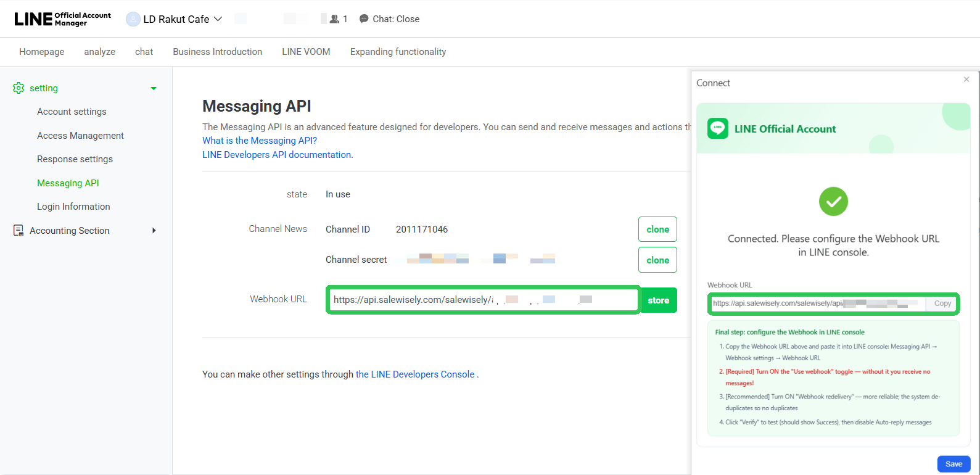
Task: Click the LINE Official Account logo icon
Action: click(x=718, y=128)
